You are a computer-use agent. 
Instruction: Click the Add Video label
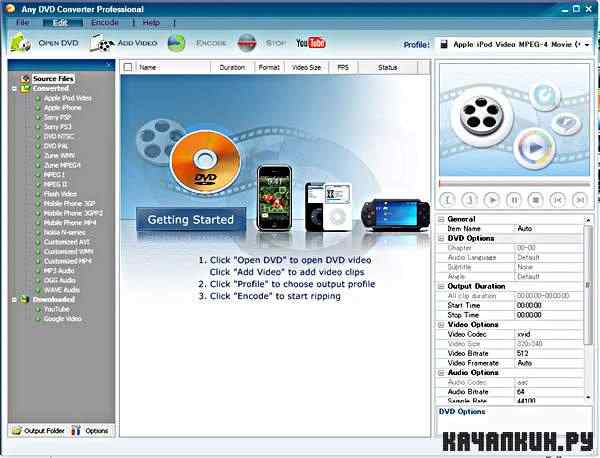(137, 43)
